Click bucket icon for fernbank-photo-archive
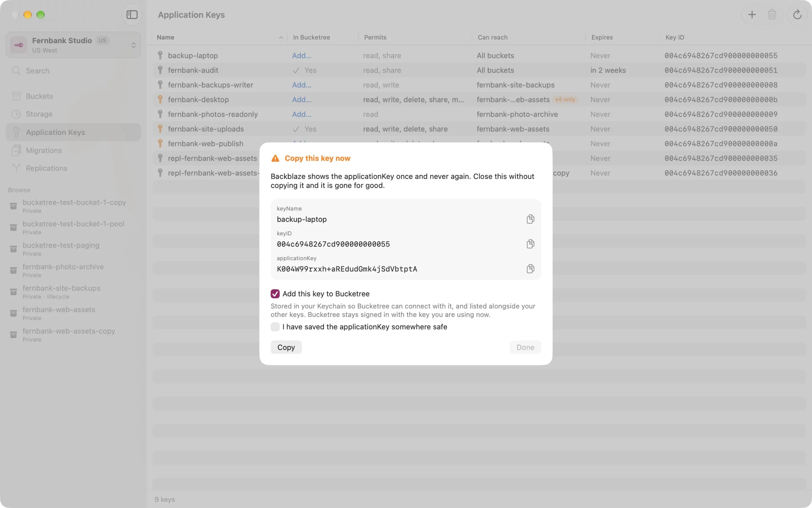 [x=13, y=271]
